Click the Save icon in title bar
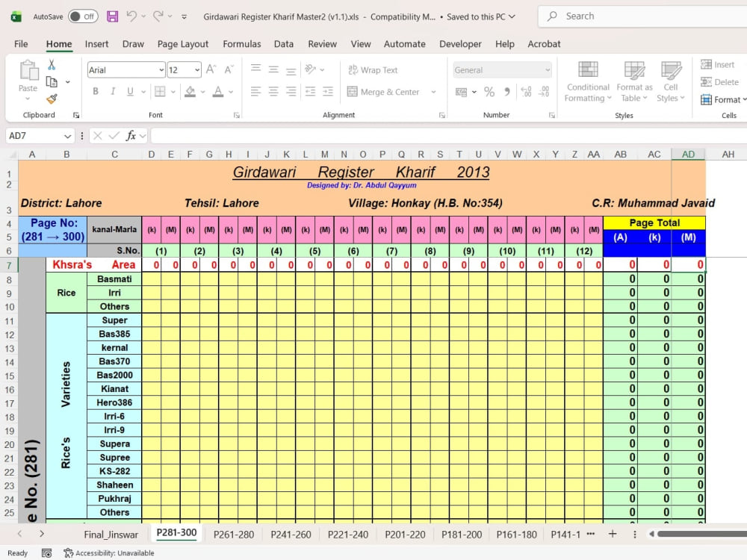 point(113,16)
